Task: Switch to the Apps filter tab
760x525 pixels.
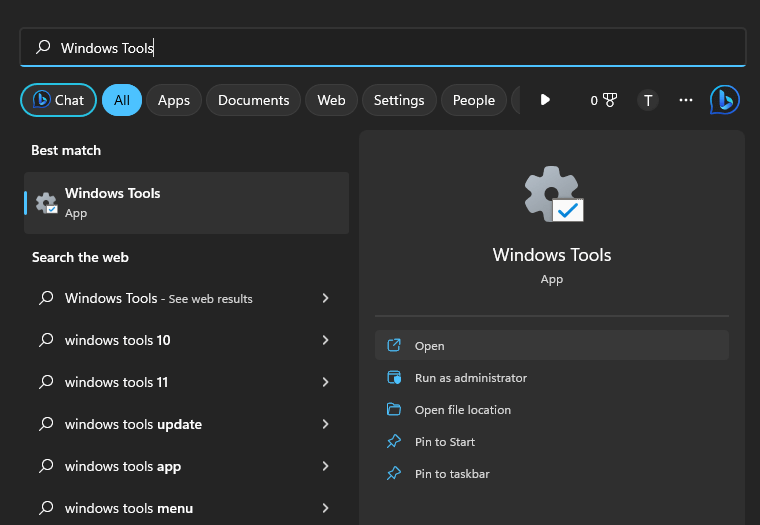Action: pyautogui.click(x=174, y=100)
